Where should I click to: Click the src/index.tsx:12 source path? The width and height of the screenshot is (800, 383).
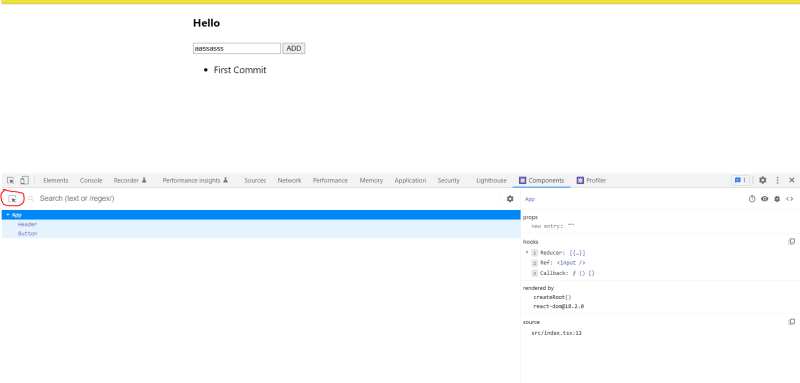coord(557,333)
